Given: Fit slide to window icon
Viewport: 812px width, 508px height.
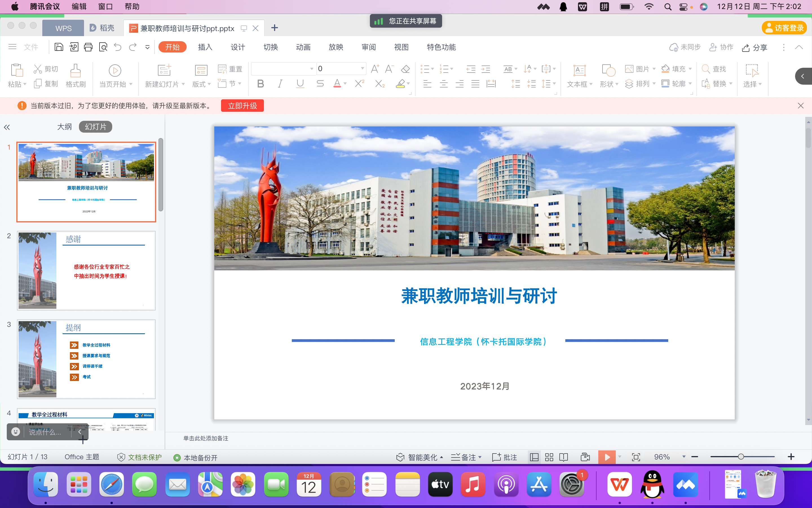Looking at the screenshot, I should point(636,457).
